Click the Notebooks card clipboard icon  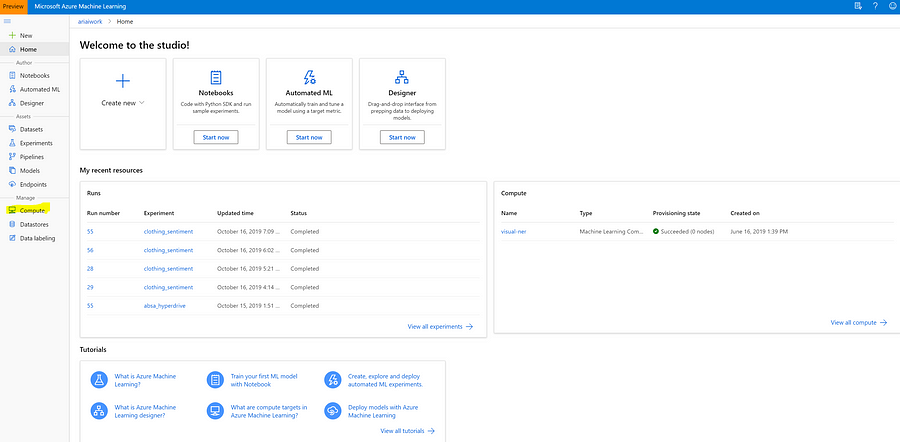tap(216, 77)
